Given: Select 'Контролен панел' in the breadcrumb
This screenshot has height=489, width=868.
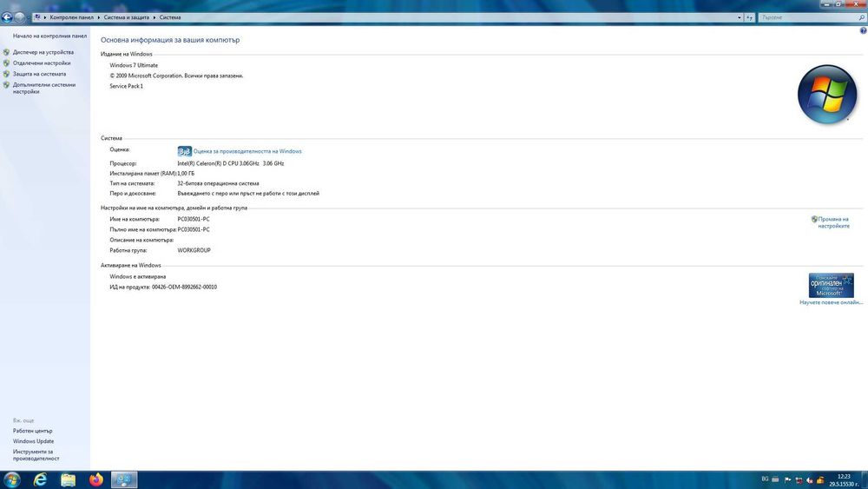Looking at the screenshot, I should [x=72, y=17].
